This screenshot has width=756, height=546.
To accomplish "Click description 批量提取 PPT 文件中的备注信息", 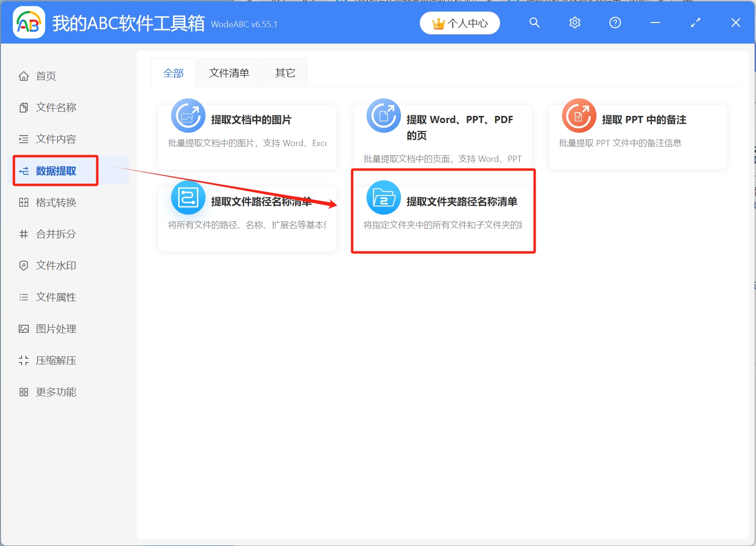I will click(x=620, y=143).
